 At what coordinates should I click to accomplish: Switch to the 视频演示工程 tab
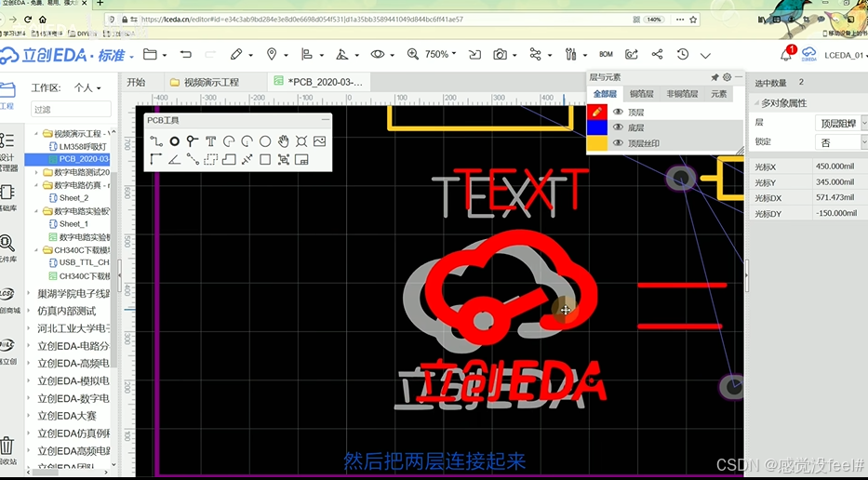coord(211,82)
